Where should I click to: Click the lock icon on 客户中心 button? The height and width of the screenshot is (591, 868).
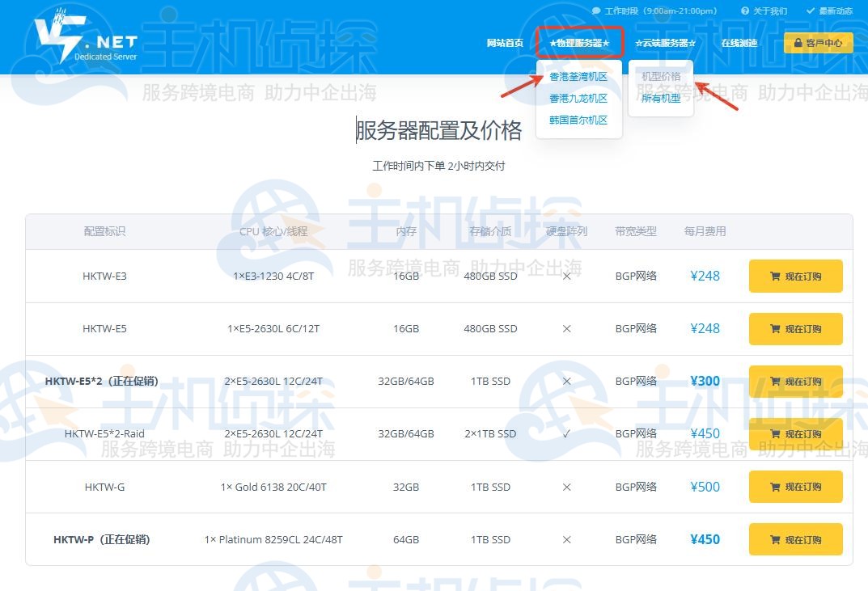[x=798, y=42]
